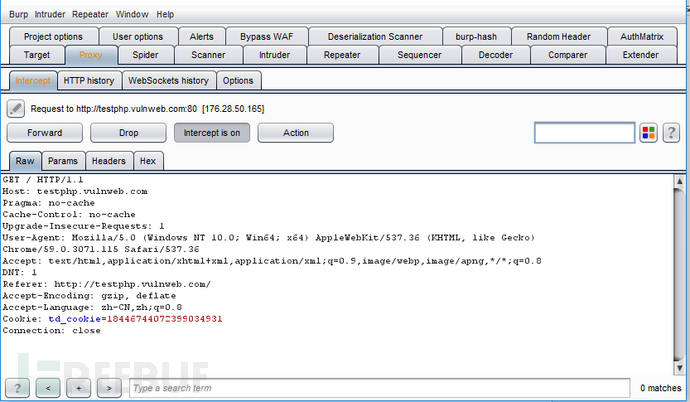This screenshot has width=690, height=402.
Task: Click the User-Agent header line
Action: click(268, 244)
